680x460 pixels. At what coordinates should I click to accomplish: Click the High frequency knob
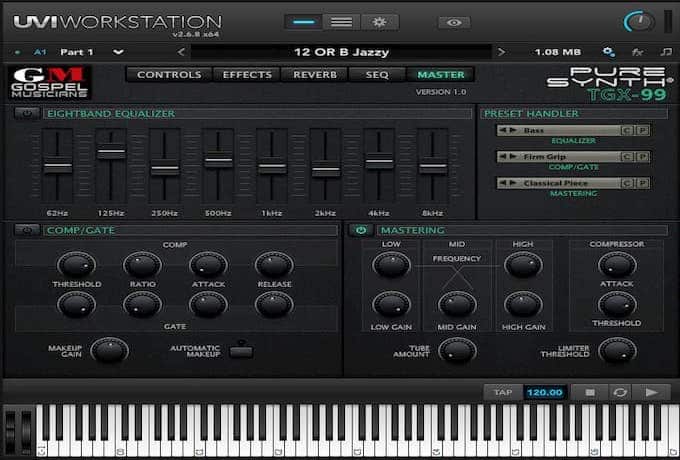click(x=523, y=264)
